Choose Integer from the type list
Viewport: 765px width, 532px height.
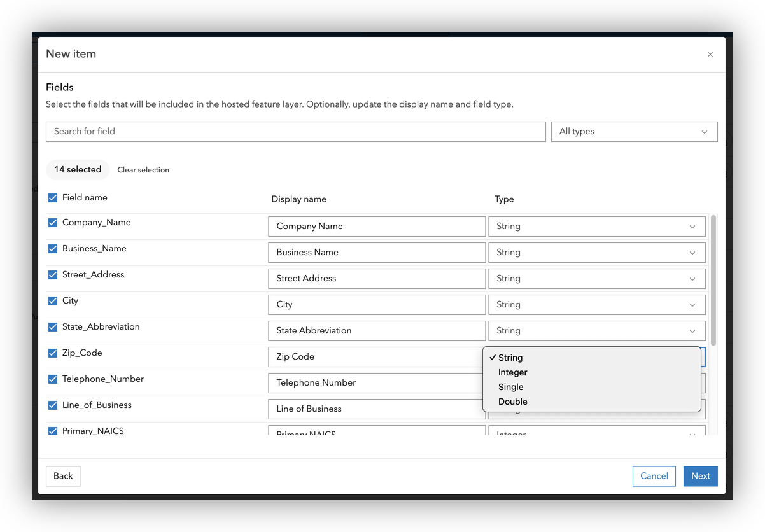click(513, 372)
